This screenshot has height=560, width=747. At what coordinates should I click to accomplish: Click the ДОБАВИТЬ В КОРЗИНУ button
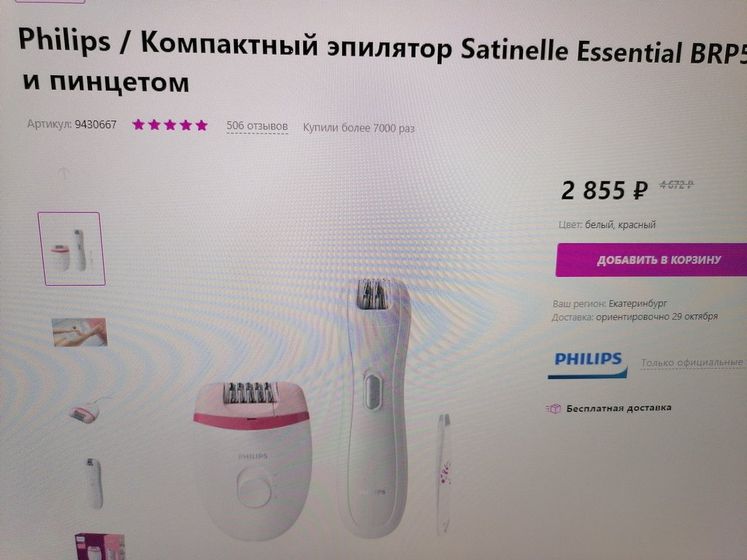point(651,260)
